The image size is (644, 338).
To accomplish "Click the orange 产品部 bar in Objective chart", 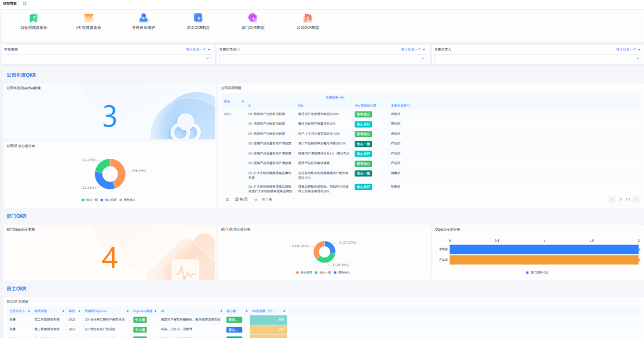I will click(543, 260).
